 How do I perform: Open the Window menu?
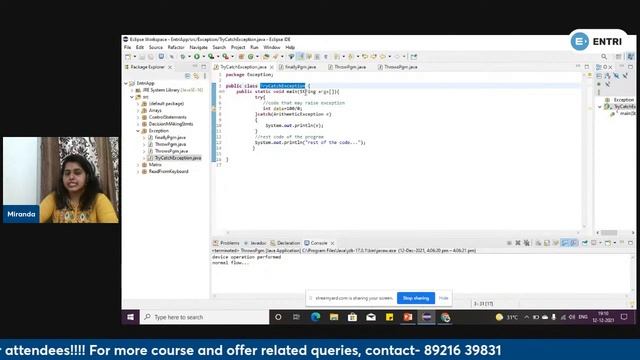tap(271, 47)
